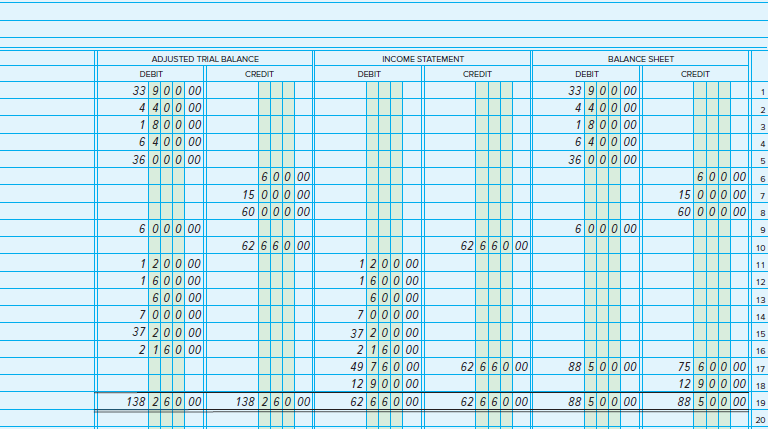Select Income Statement credit 62,660.00 on row 10
The width and height of the screenshot is (768, 429).
pyautogui.click(x=492, y=245)
